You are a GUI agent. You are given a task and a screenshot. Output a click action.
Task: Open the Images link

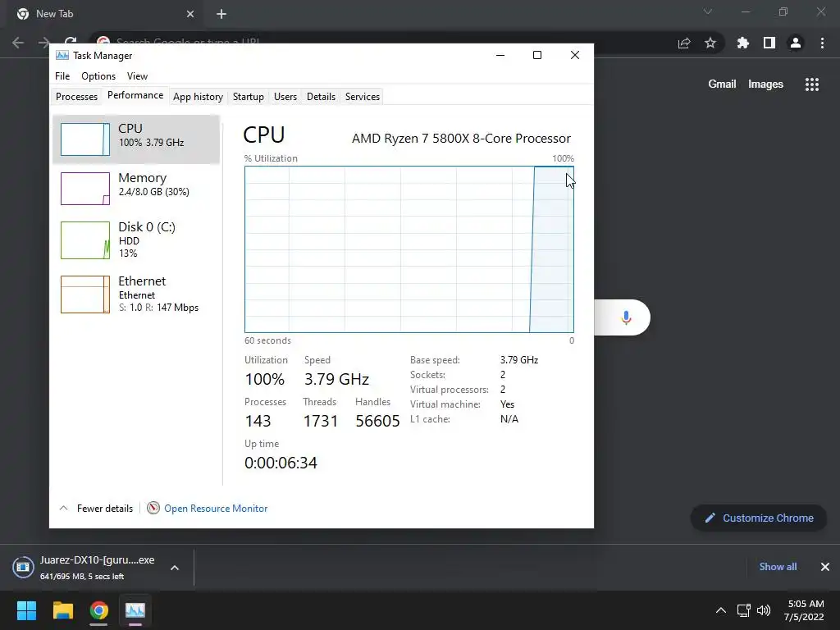(x=765, y=84)
